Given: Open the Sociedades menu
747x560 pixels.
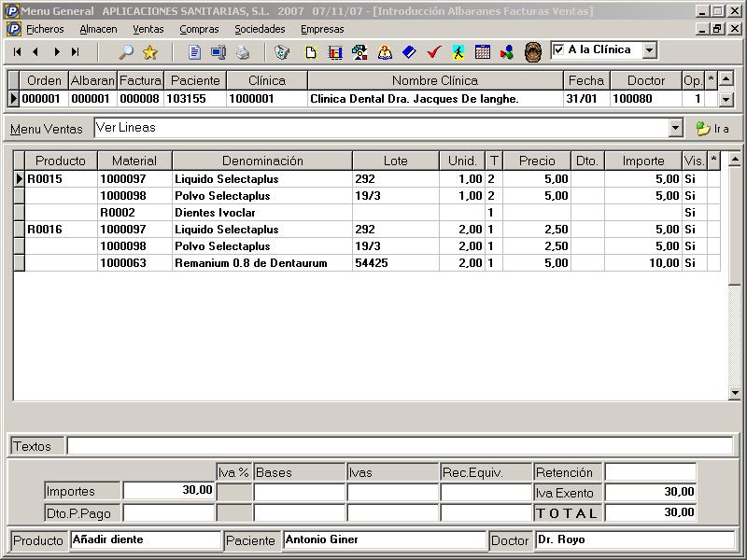Looking at the screenshot, I should [260, 29].
